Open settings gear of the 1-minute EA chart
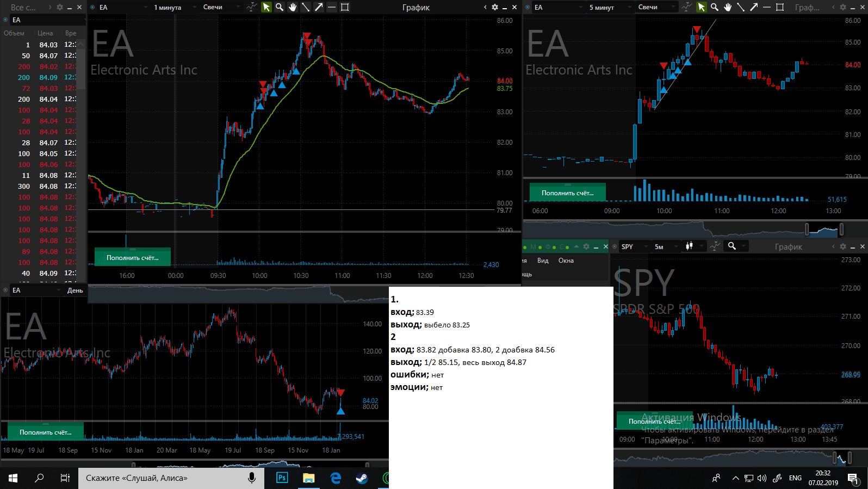This screenshot has height=489, width=868. [x=494, y=7]
